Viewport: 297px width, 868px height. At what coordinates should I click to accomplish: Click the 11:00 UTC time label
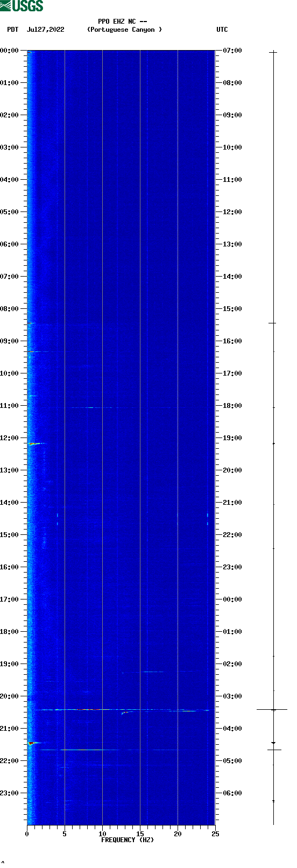tap(232, 180)
